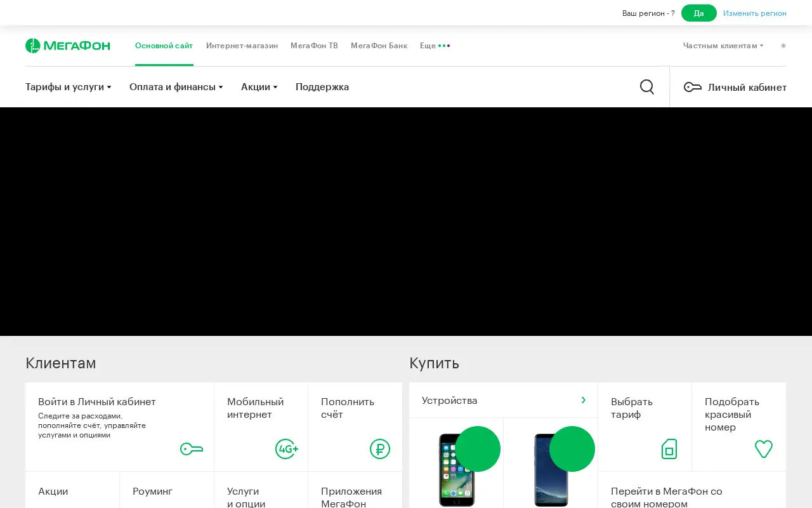Click the key icon beside Личный кабинет

[x=692, y=87]
